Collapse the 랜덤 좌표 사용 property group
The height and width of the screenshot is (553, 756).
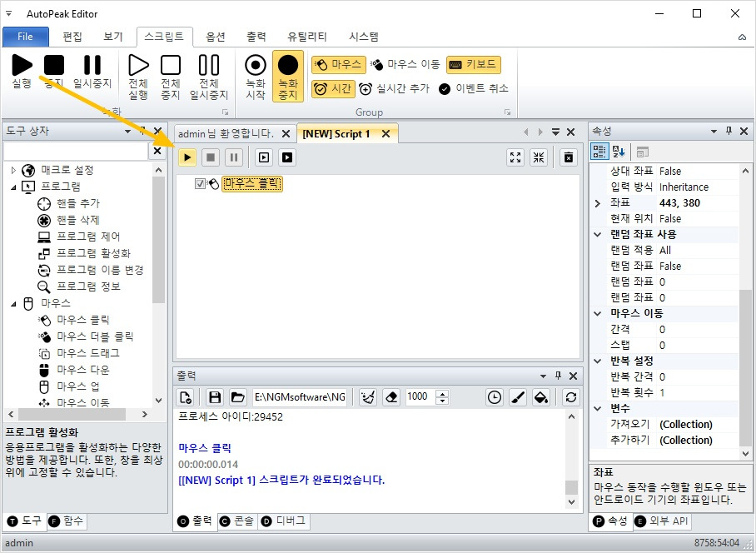point(598,235)
